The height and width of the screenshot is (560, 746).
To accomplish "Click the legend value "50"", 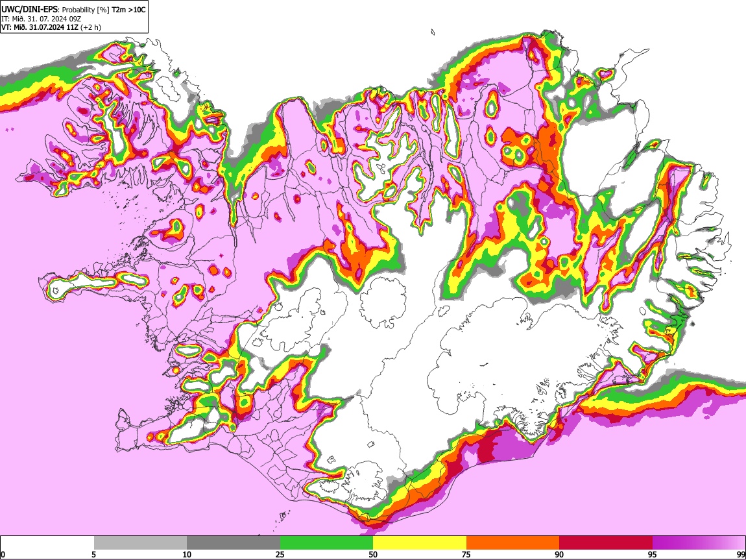I will pyautogui.click(x=373, y=554).
